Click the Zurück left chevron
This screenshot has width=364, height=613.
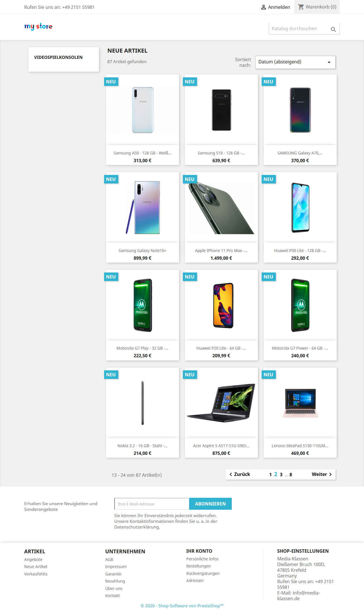[231, 474]
